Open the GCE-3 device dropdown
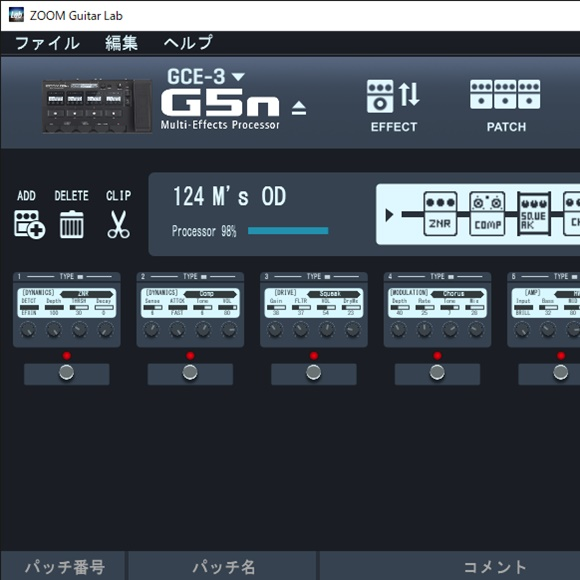Image resolution: width=580 pixels, height=580 pixels. tap(238, 77)
